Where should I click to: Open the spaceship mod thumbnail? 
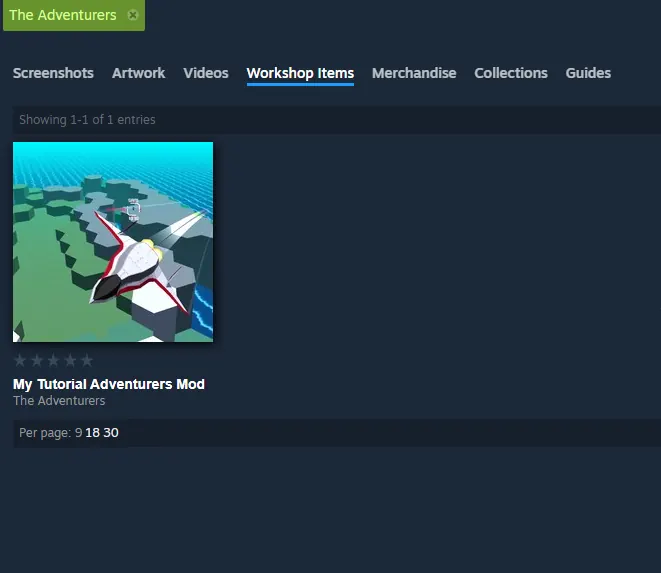tap(113, 242)
